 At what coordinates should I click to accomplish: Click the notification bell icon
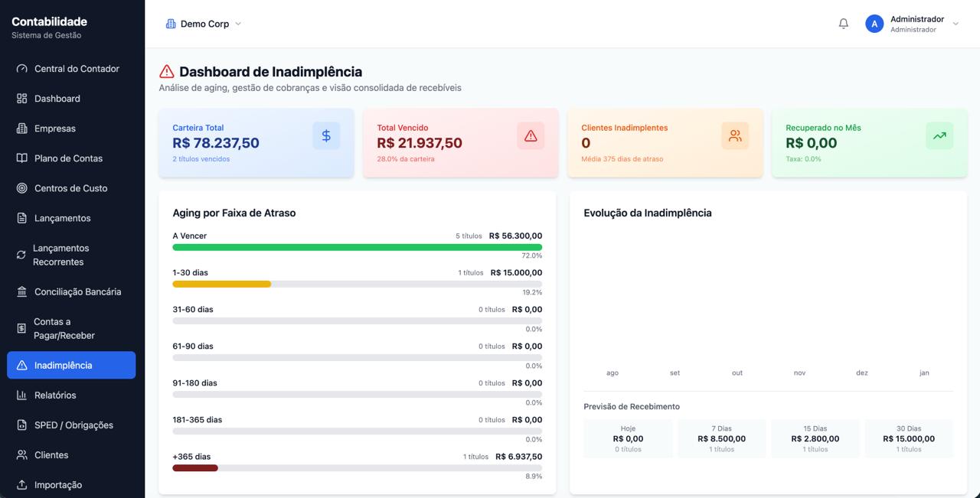coord(843,24)
